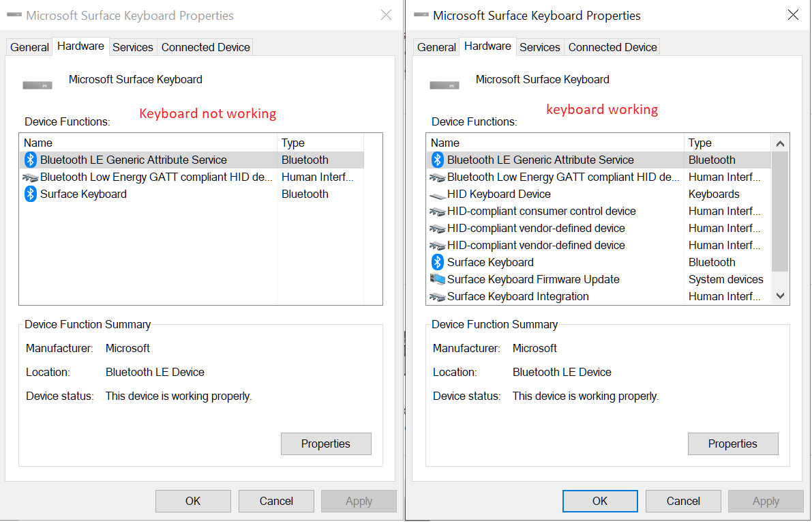
Task: Open Connected Device tab in right dialog
Action: pos(613,47)
